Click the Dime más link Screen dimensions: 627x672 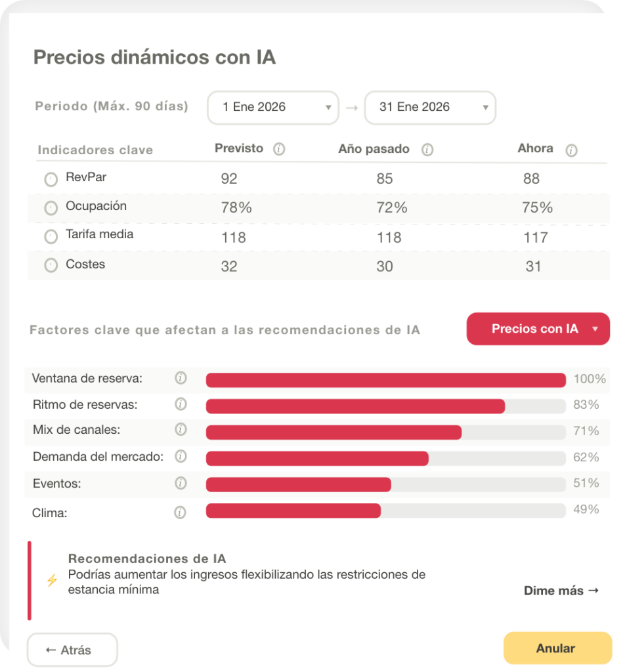point(561,591)
